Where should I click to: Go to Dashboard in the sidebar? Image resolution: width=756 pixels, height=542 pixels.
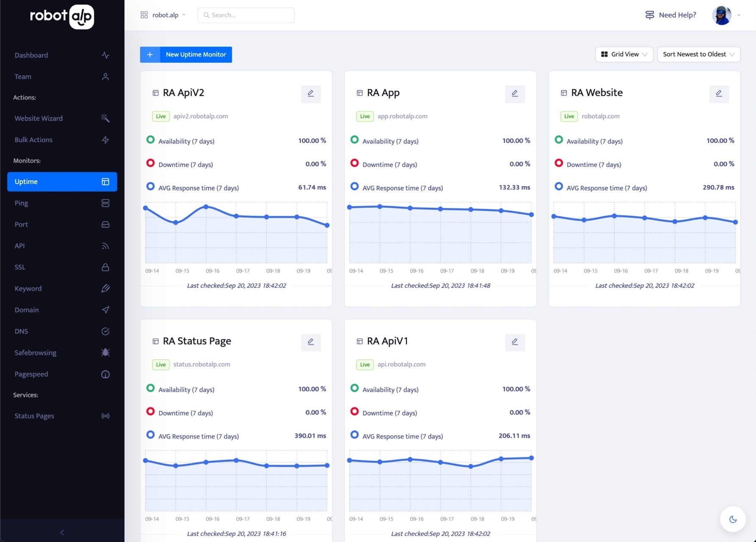click(x=62, y=55)
